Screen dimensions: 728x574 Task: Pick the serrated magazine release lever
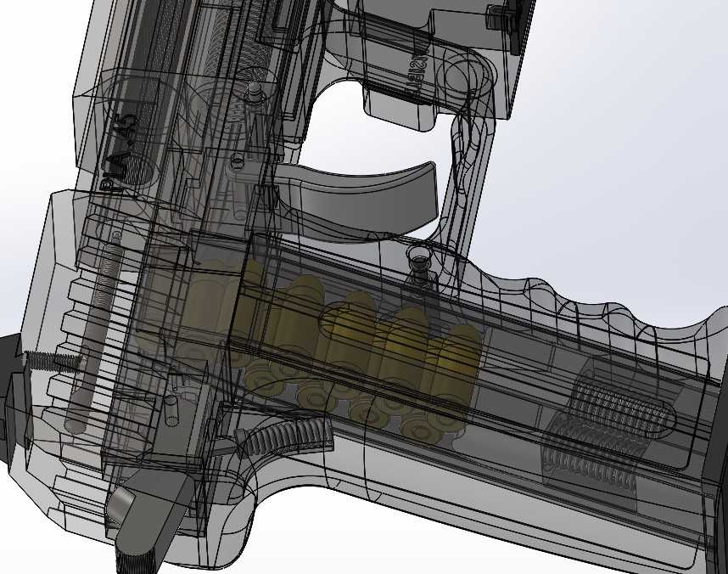point(284,437)
